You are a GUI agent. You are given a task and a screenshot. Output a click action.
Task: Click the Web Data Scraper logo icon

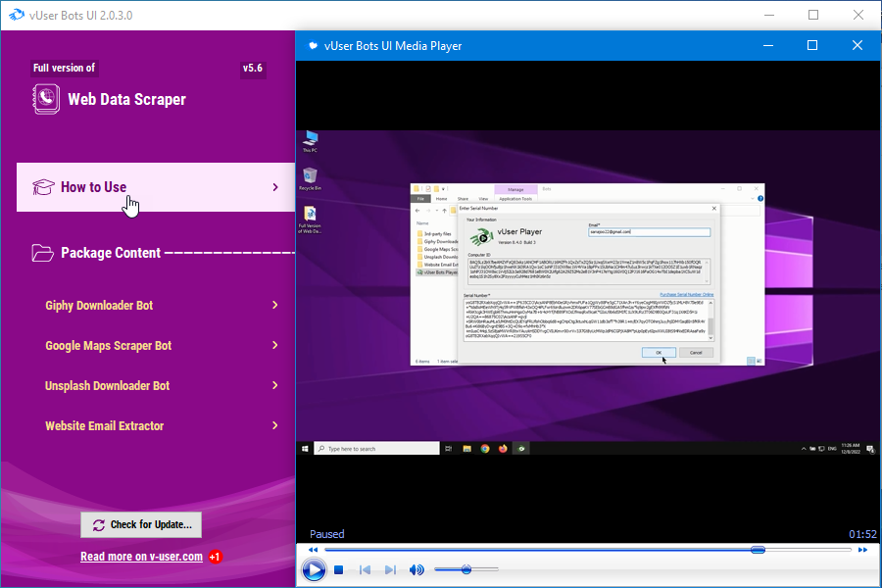46,99
